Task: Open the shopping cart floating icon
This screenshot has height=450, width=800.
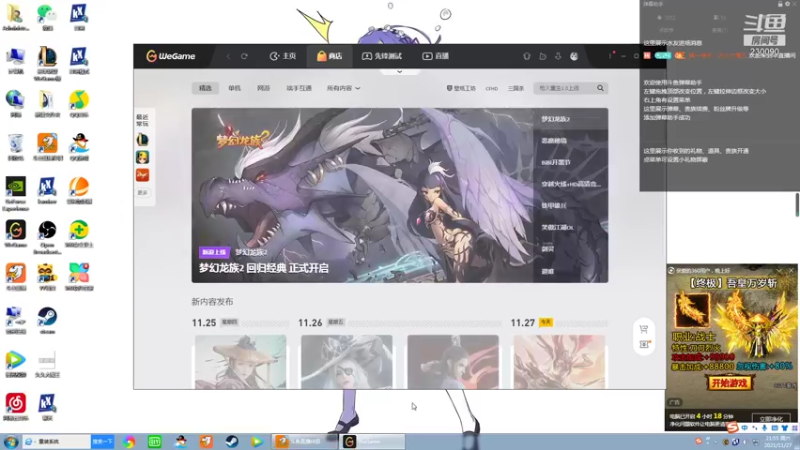Action: pos(644,329)
